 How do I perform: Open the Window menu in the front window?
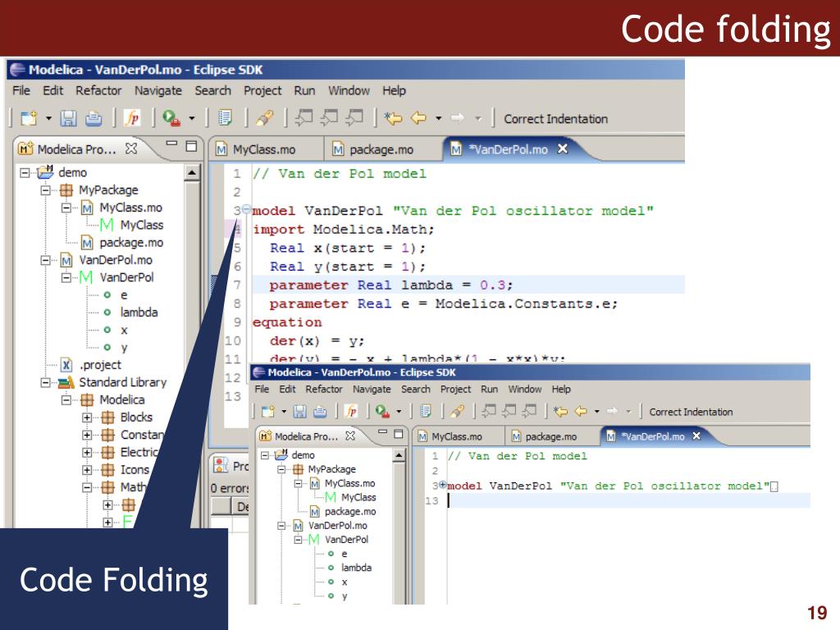click(x=524, y=389)
